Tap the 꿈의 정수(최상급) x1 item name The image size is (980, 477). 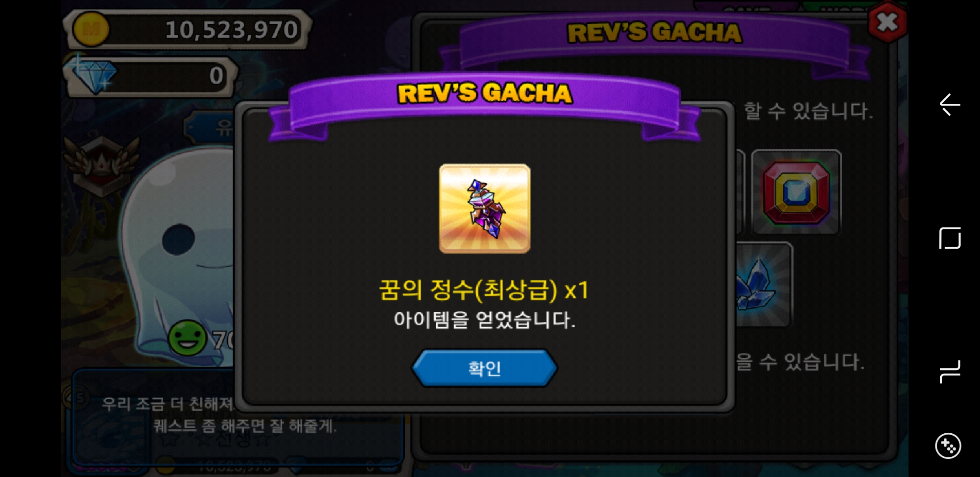[x=484, y=290]
